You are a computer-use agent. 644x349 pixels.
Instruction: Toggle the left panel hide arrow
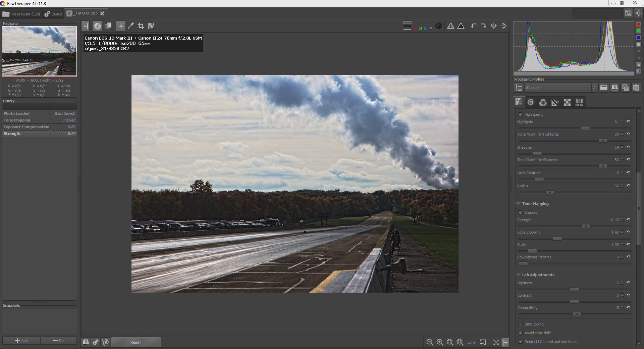tap(86, 26)
